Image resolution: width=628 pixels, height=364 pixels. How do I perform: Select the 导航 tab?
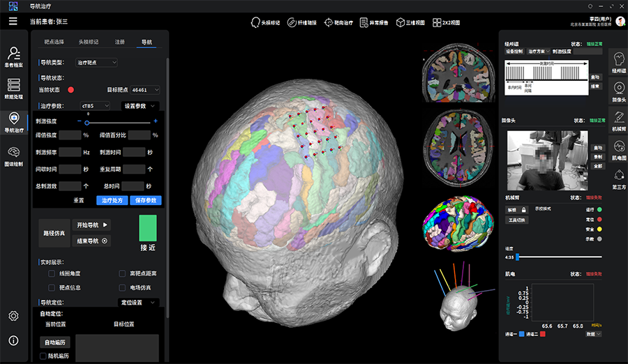click(x=147, y=42)
